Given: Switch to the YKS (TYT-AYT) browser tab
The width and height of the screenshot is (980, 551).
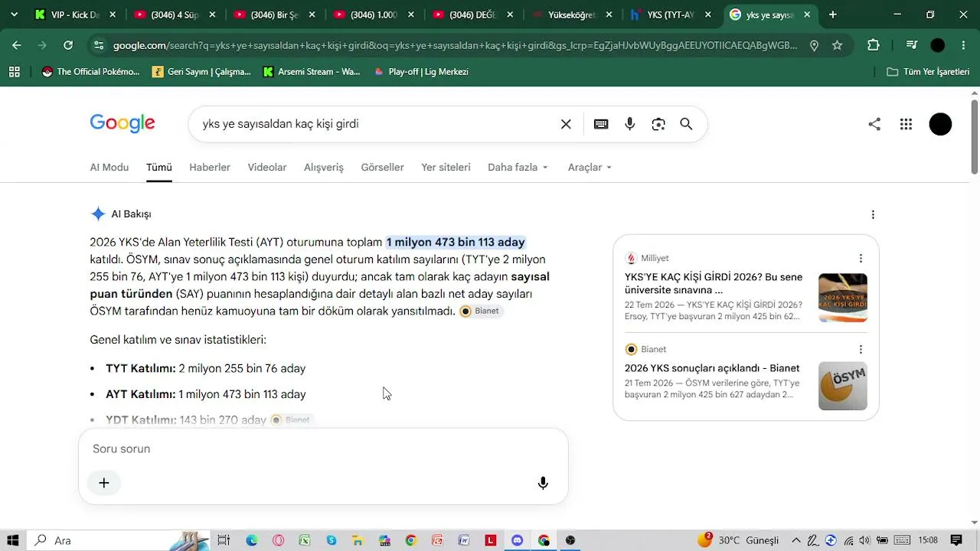Looking at the screenshot, I should (671, 15).
